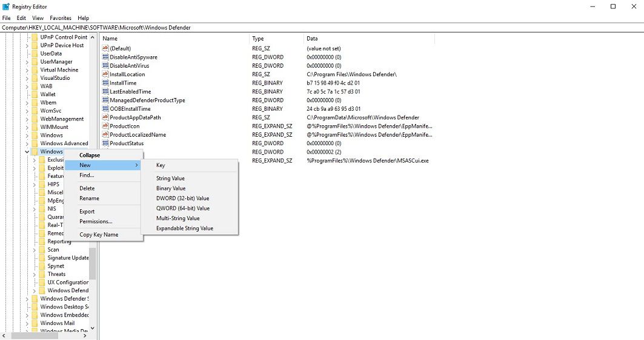The width and height of the screenshot is (644, 340).
Task: Click the InstallTime binary value icon
Action: coord(105,83)
